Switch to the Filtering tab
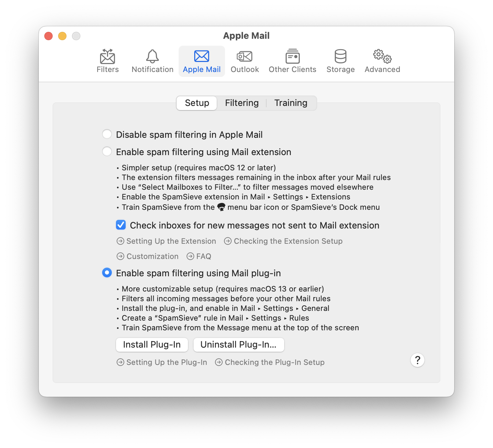 point(242,103)
